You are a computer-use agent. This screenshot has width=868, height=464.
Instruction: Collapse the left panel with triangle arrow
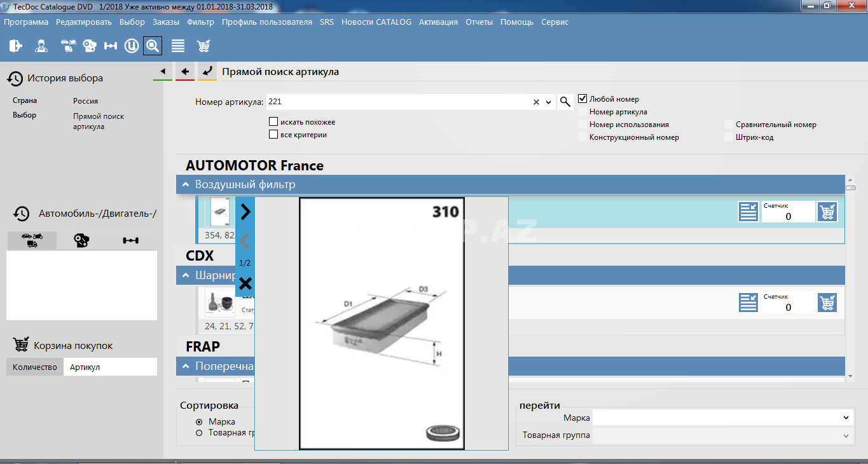[x=163, y=71]
